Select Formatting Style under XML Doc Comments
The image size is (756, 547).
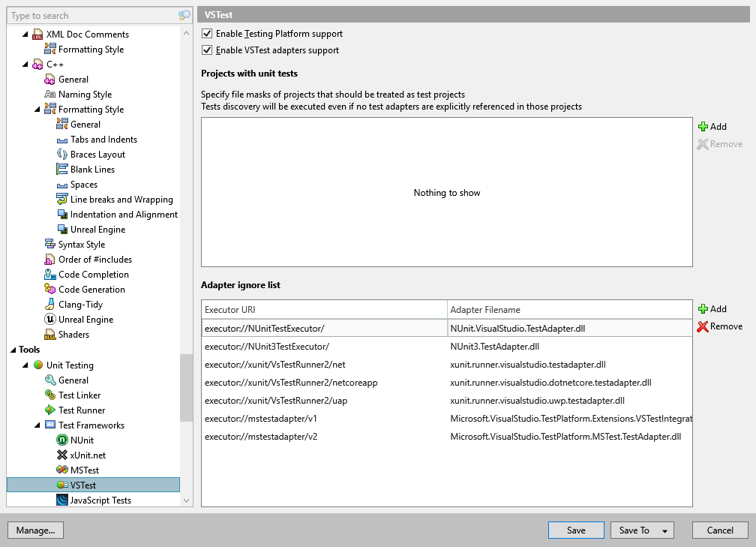pyautogui.click(x=91, y=50)
